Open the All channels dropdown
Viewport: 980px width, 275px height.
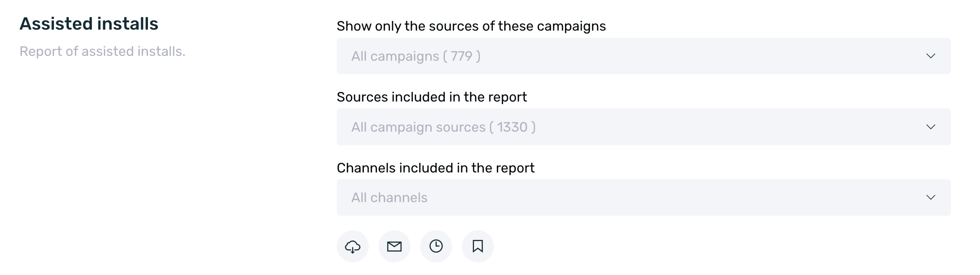click(x=644, y=197)
